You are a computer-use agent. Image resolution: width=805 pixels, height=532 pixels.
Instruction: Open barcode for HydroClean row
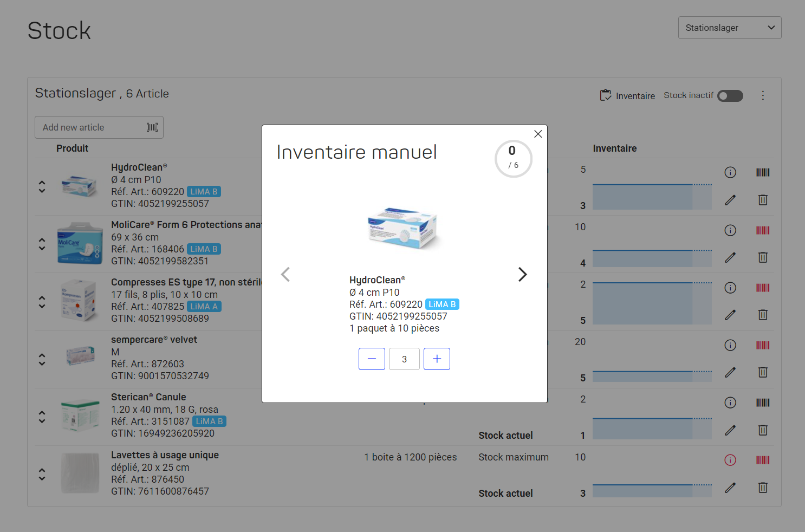tap(763, 172)
